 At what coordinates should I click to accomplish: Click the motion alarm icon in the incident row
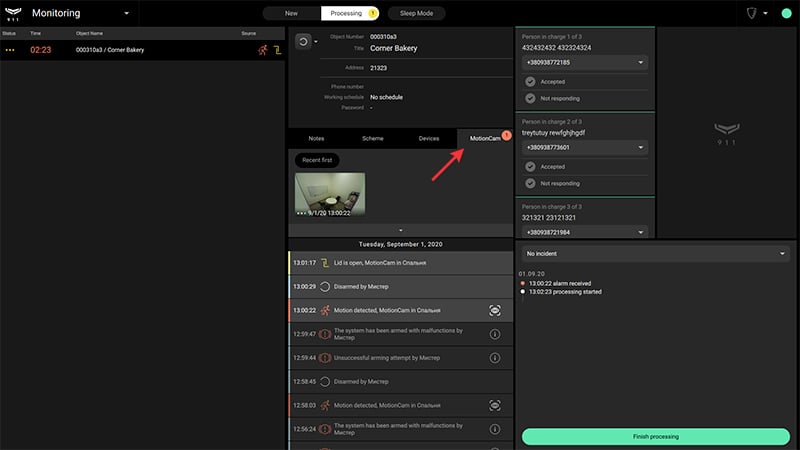262,50
